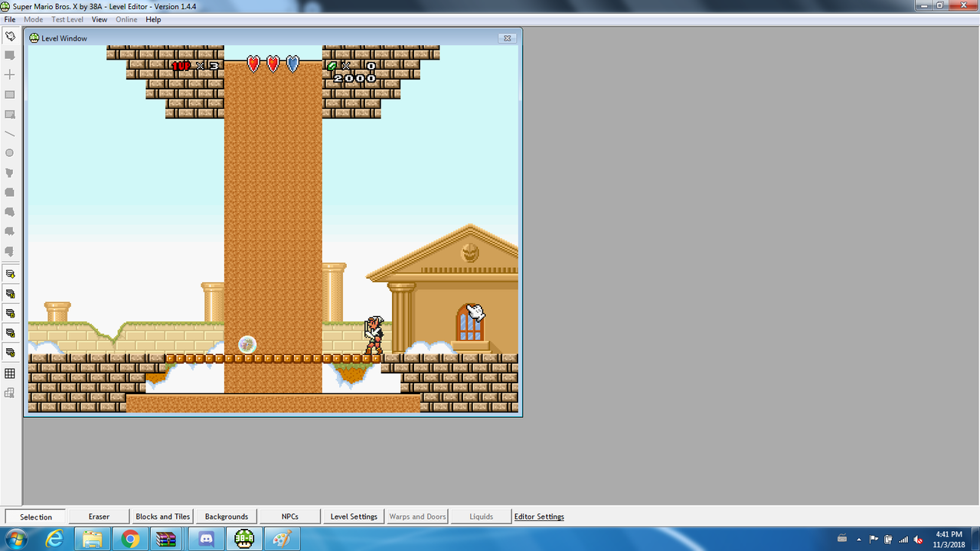
Task: Click the SMBX 38A taskbar icon
Action: 243,539
